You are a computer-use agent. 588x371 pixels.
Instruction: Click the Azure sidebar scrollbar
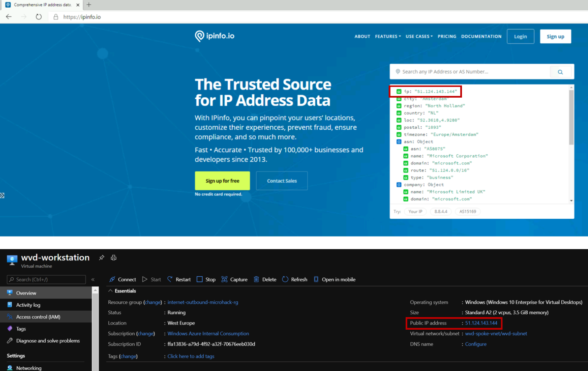[95, 333]
